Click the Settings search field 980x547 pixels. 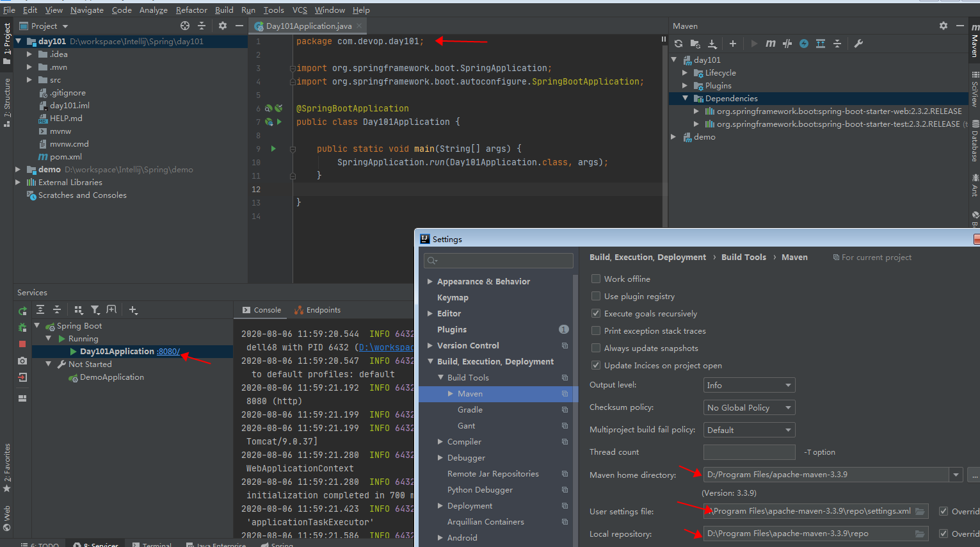499,261
